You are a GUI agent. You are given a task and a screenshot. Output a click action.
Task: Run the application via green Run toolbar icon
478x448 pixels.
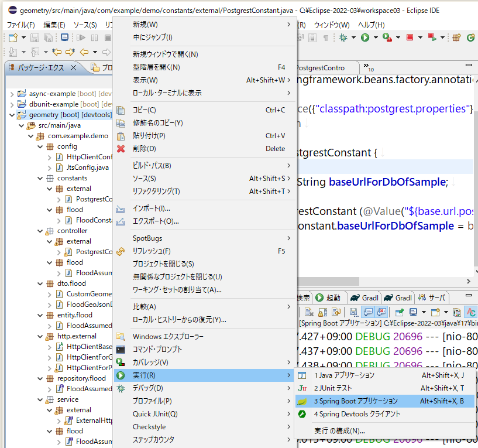[x=366, y=37]
